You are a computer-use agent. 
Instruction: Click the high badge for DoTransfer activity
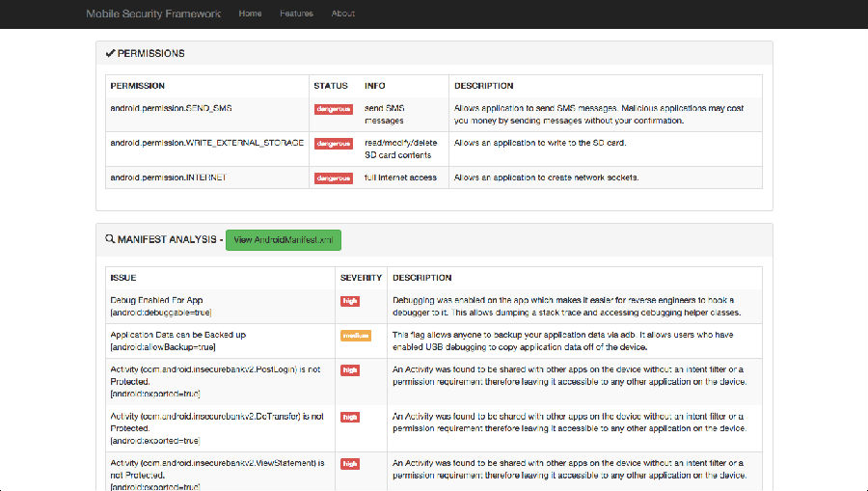350,417
